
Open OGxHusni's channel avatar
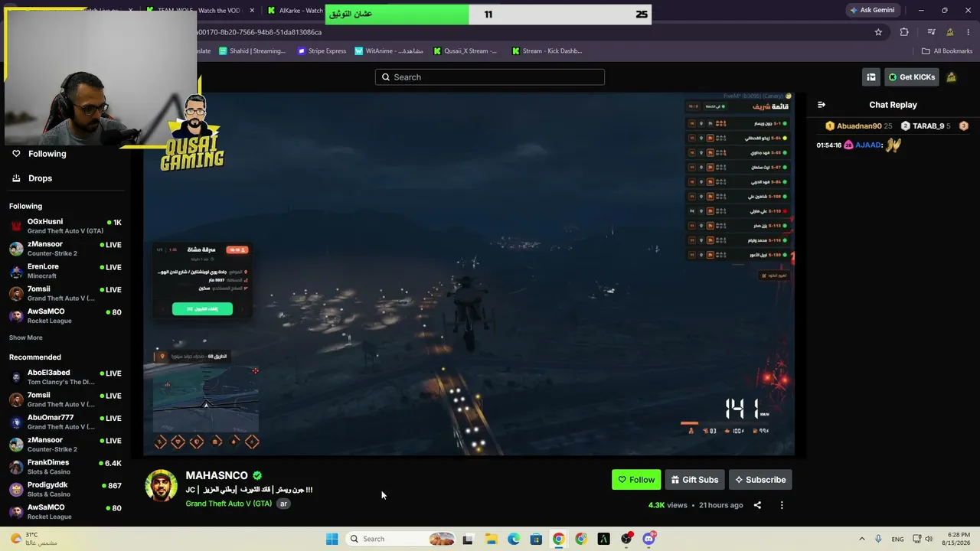pyautogui.click(x=16, y=226)
